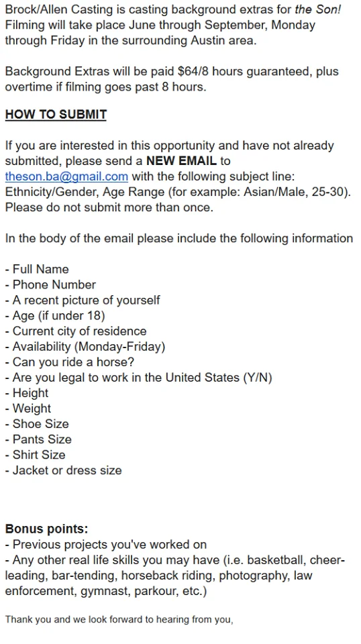Click the HOW TO SUBMIT heading

(56, 114)
